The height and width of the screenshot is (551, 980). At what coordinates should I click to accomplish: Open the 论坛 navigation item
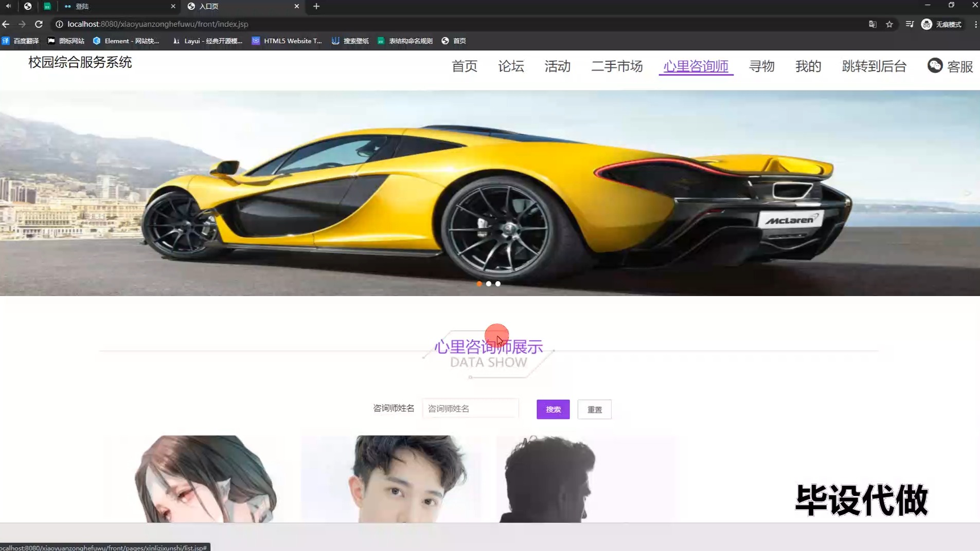[511, 66]
